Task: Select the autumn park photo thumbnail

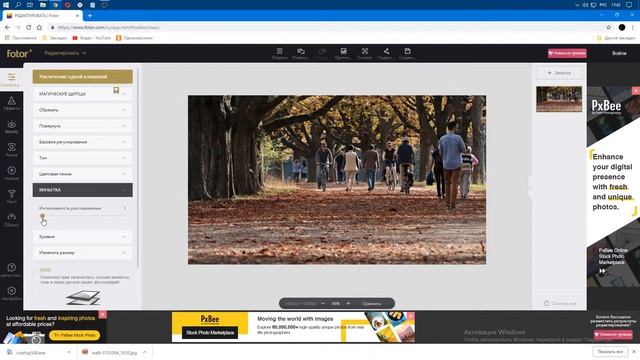Action: click(559, 99)
